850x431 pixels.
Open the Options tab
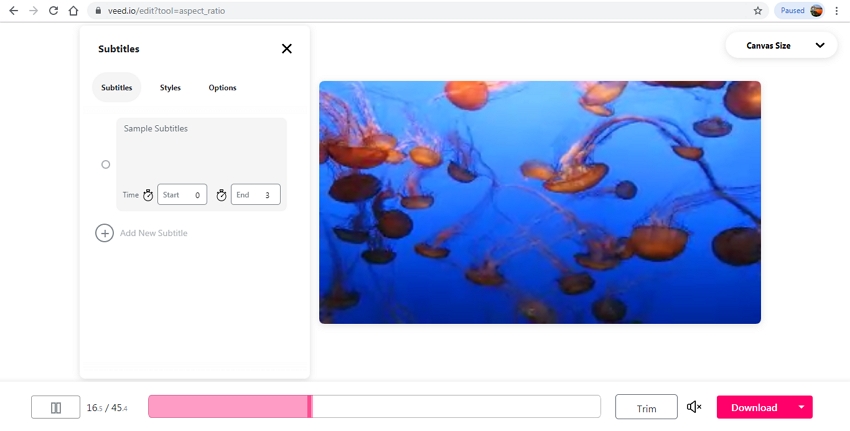pos(222,87)
